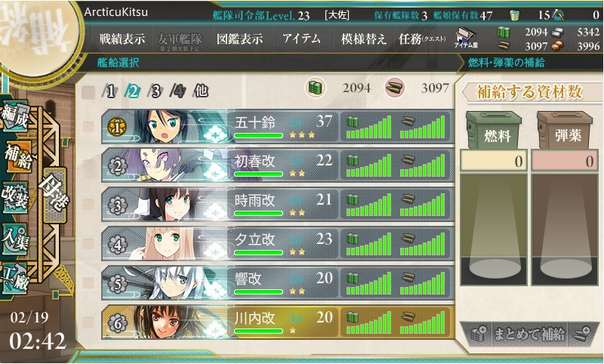
Task: Open the 編成 fleet organization icon
Action: point(15,116)
